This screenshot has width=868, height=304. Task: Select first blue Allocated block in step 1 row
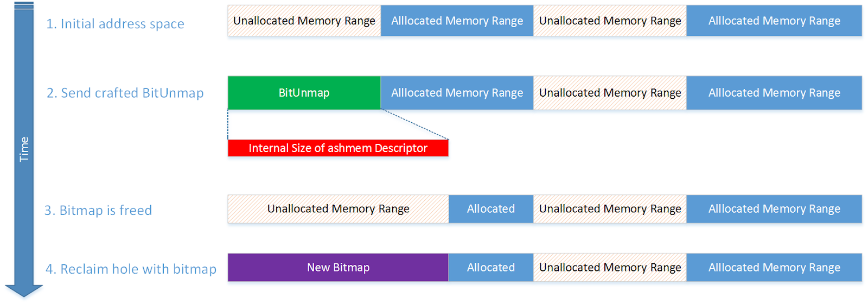tap(457, 21)
